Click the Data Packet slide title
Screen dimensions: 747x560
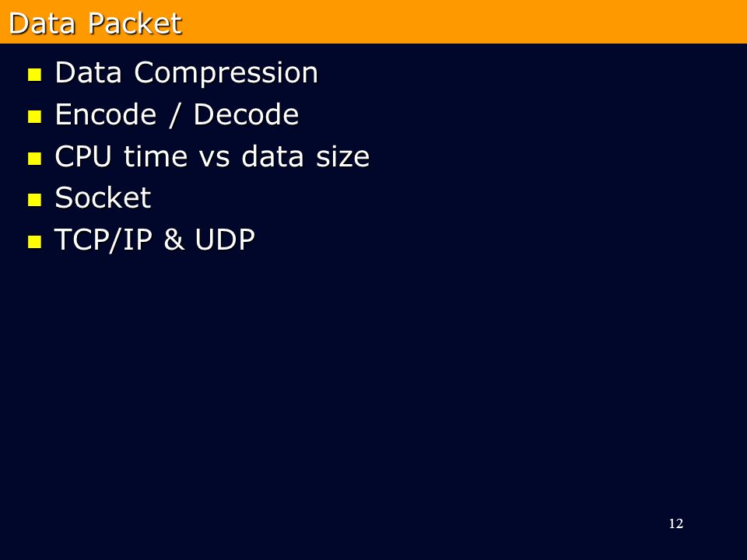pyautogui.click(x=95, y=23)
